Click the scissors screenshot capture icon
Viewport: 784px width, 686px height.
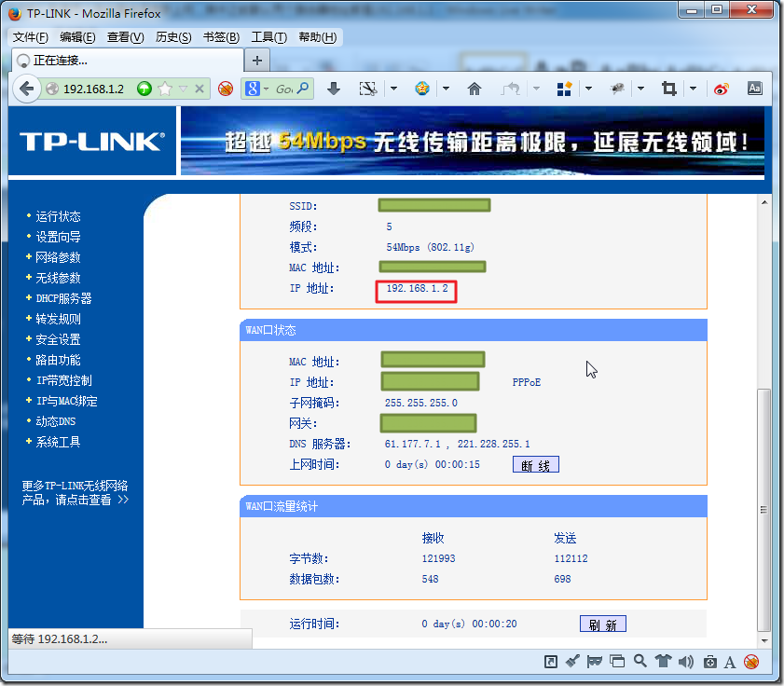(x=368, y=89)
